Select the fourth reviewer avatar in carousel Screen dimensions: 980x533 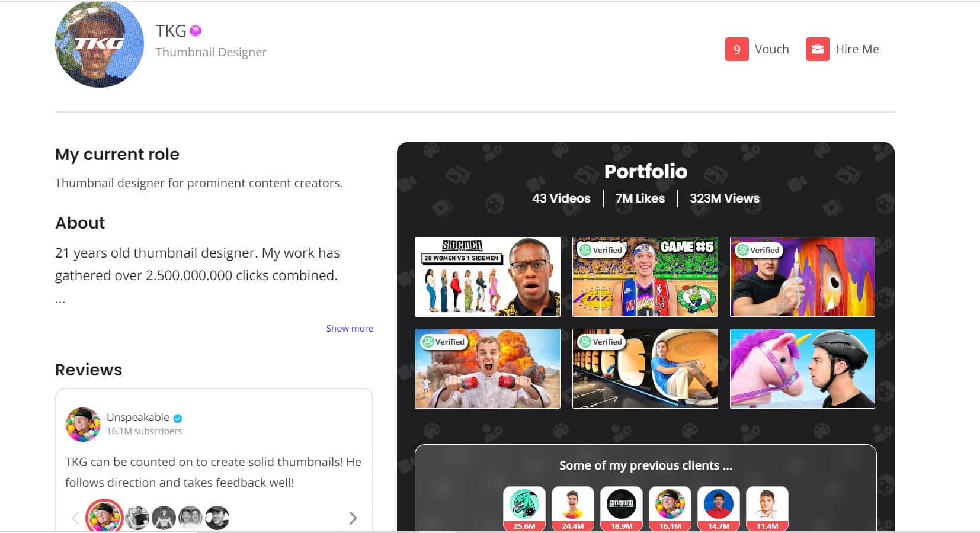pos(190,518)
